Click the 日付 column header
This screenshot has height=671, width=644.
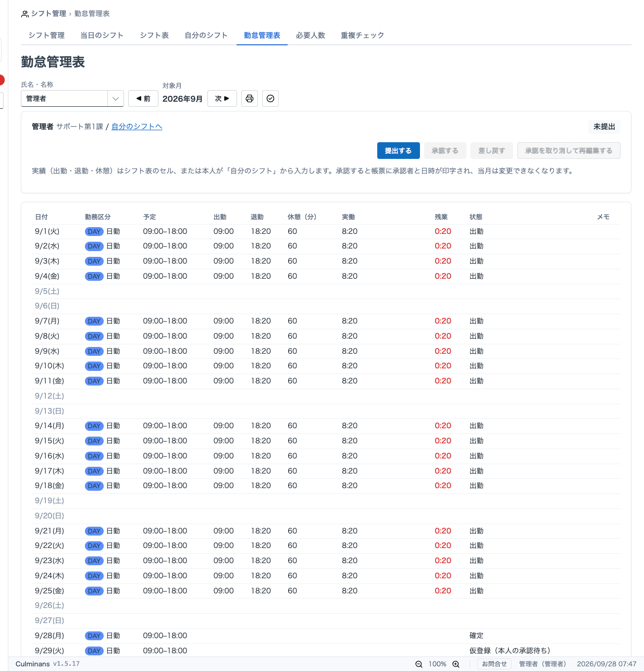[x=41, y=217]
